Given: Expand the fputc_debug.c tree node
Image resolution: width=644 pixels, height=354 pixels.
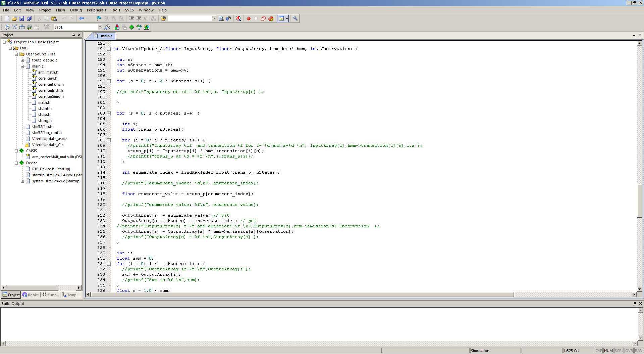Looking at the screenshot, I should (x=22, y=60).
